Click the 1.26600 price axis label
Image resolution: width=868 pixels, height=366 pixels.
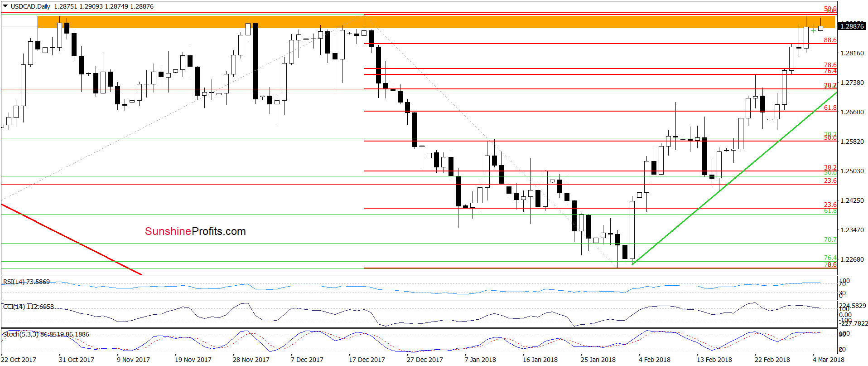852,112
